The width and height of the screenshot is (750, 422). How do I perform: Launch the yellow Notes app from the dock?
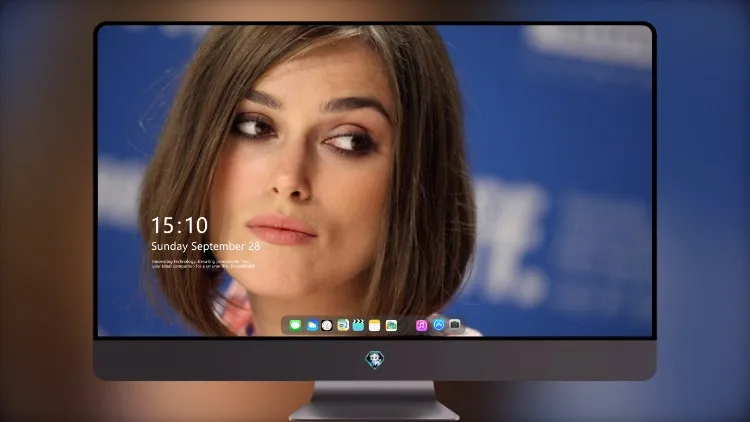[x=375, y=325]
